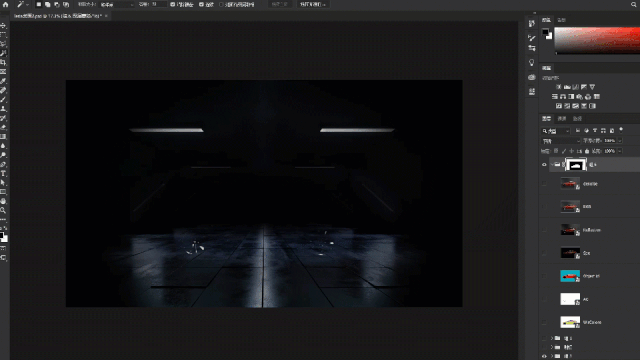
Task: Select the Type tool in the toolbar
Action: point(3,174)
